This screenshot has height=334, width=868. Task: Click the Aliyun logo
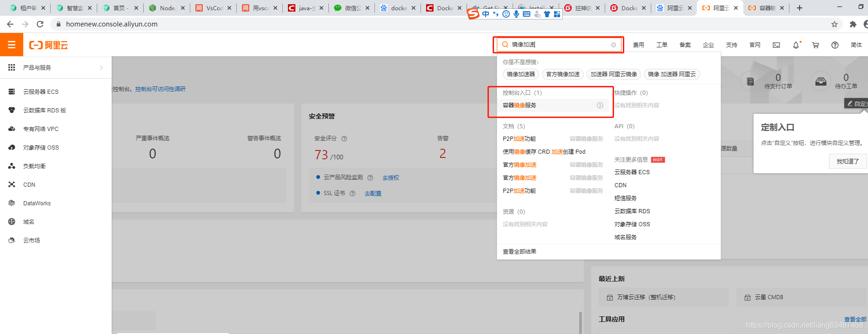point(48,45)
